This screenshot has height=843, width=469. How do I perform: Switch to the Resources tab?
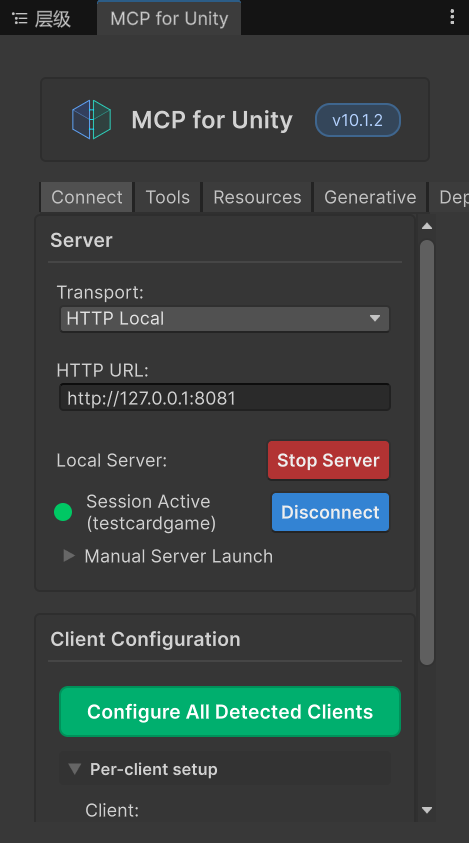point(257,197)
